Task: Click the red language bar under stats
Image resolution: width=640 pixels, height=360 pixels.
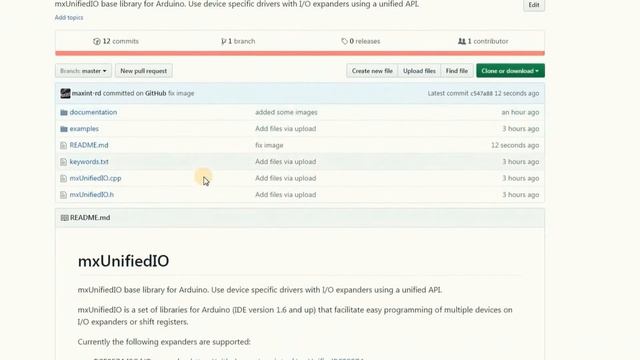Action: pos(300,53)
